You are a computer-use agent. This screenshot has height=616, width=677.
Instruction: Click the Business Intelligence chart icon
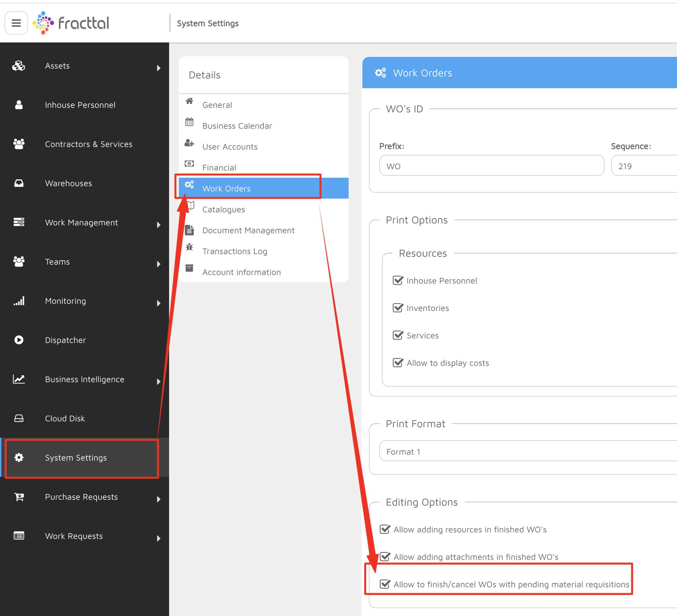click(19, 379)
